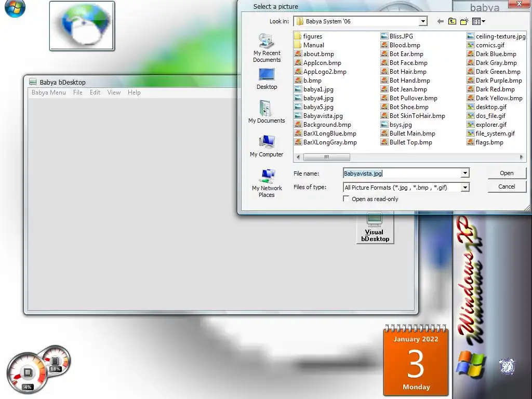Select file Bullet Top.bmp
Image resolution: width=532 pixels, height=399 pixels.
406,142
